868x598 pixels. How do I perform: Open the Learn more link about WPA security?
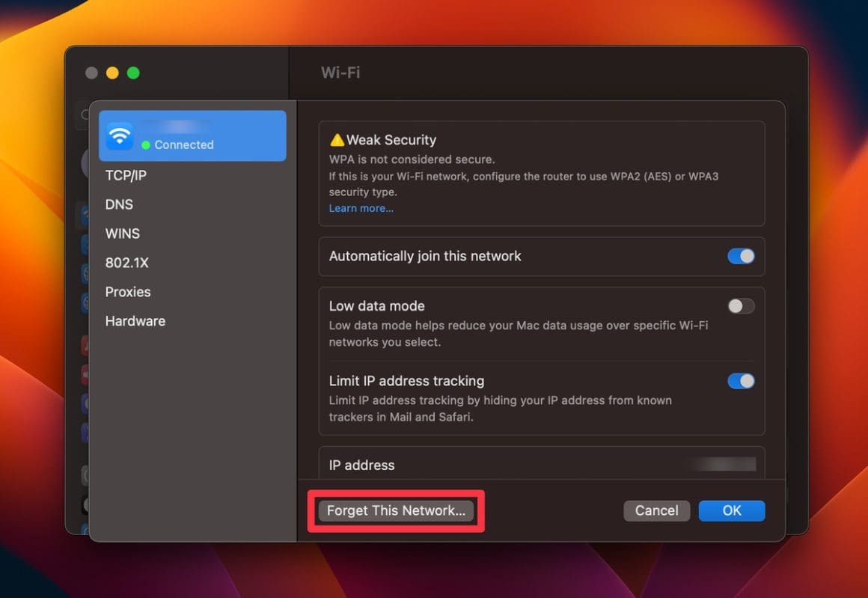pos(361,208)
